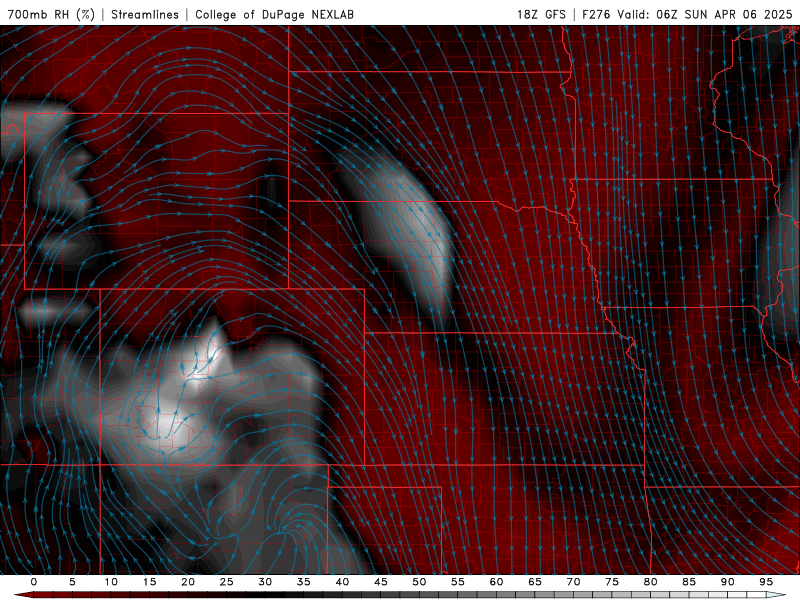Click the "60" color scale label
Viewport: 800px width, 600px height.
(x=496, y=582)
